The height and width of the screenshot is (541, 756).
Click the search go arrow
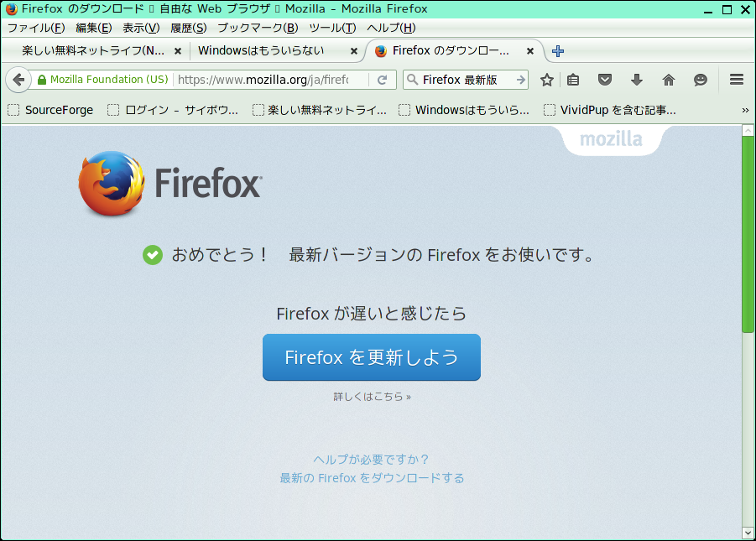(x=521, y=80)
